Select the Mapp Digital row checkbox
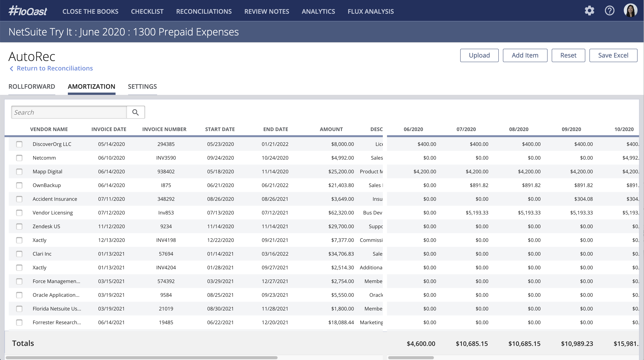This screenshot has width=644, height=360. (19, 172)
